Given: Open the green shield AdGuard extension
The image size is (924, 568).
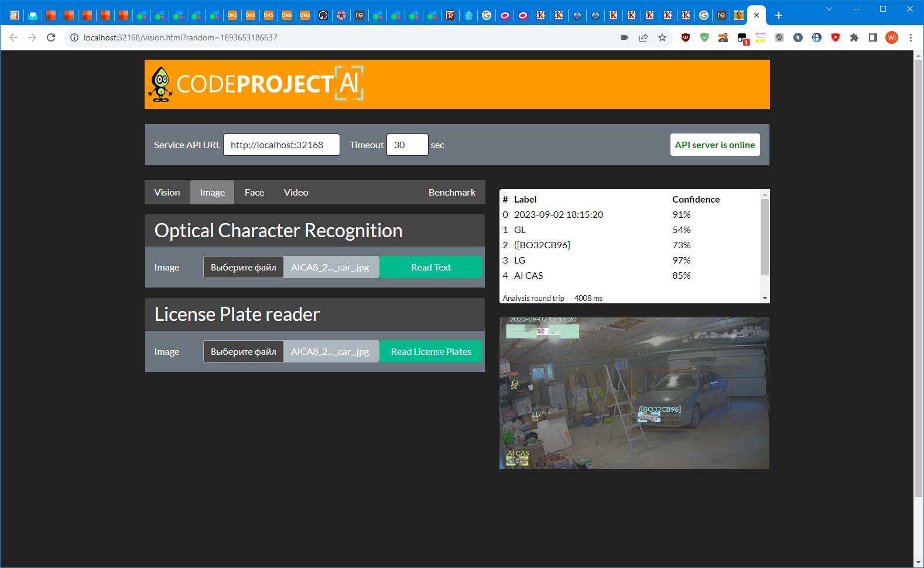Looking at the screenshot, I should [704, 37].
